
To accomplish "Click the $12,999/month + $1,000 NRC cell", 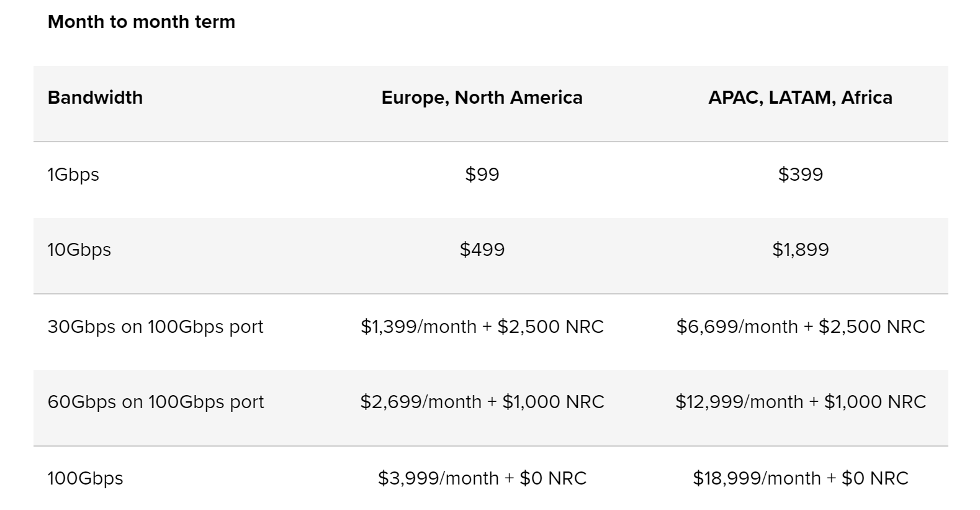I will click(801, 401).
